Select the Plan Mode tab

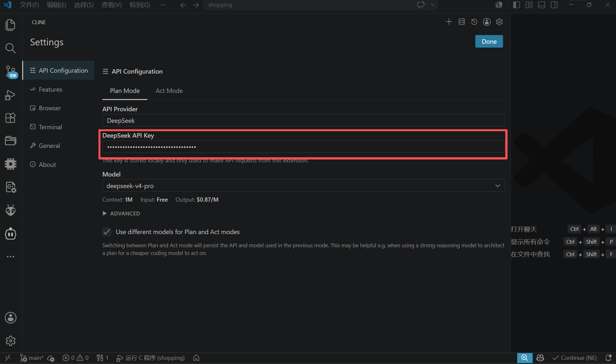click(x=125, y=91)
